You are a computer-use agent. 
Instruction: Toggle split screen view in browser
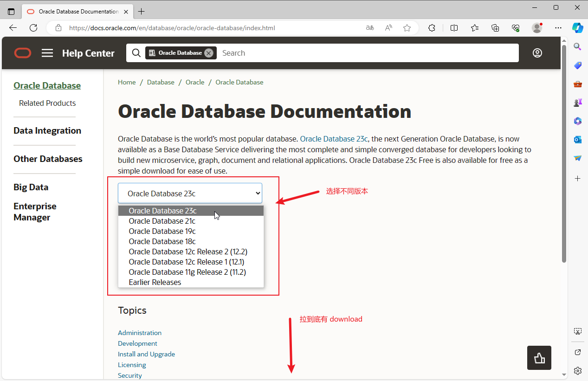click(x=454, y=28)
